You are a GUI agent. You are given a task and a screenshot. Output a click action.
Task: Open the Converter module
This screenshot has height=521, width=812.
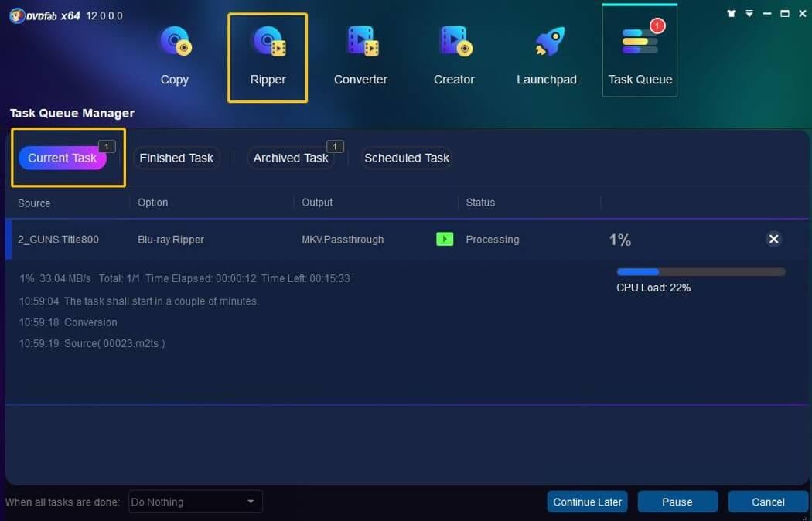point(360,54)
